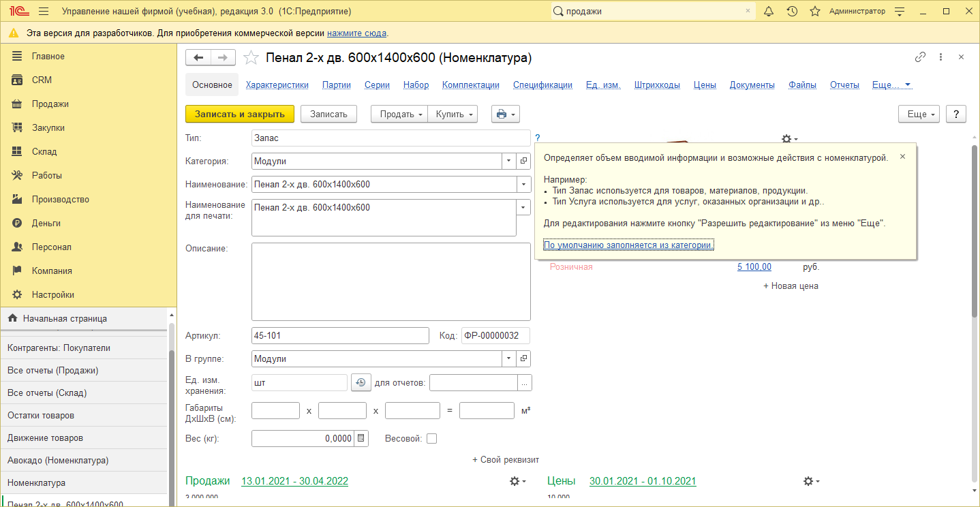Viewport: 980px width, 507px height.
Task: Go back with the left arrow
Action: pyautogui.click(x=198, y=58)
